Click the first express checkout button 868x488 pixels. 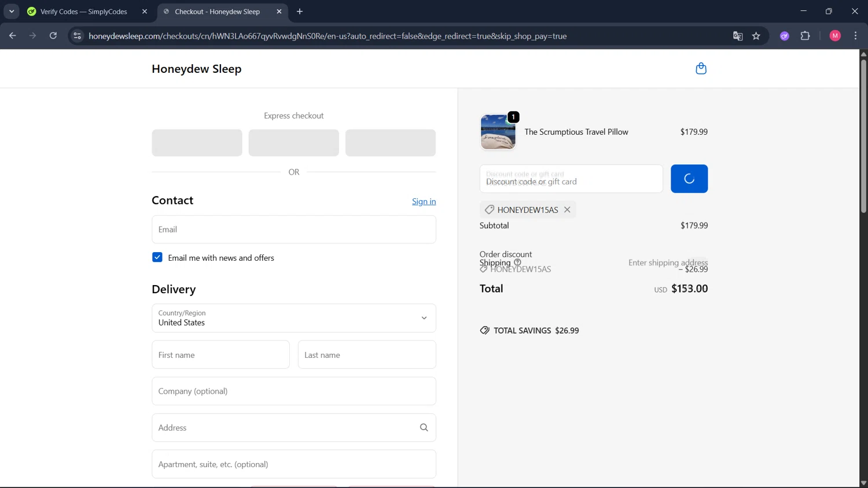pyautogui.click(x=197, y=143)
